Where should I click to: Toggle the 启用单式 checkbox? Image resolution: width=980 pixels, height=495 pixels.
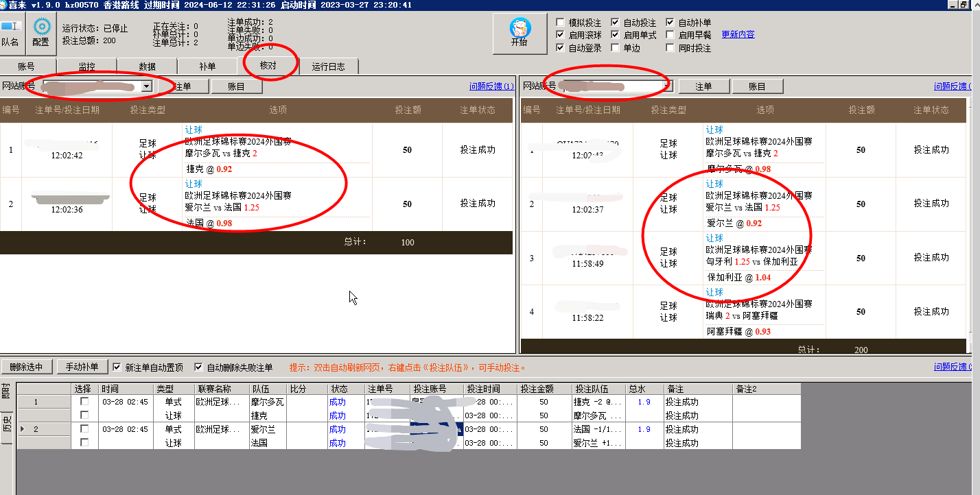pyautogui.click(x=616, y=35)
